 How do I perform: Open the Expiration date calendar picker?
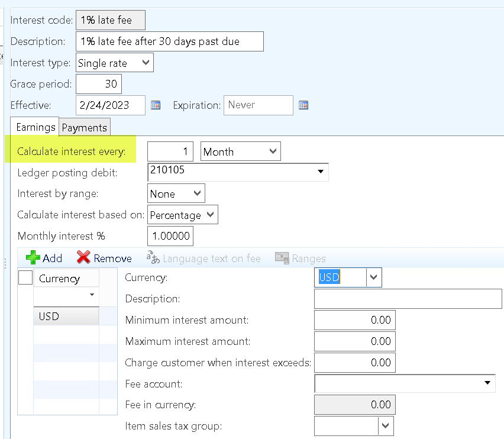point(303,105)
